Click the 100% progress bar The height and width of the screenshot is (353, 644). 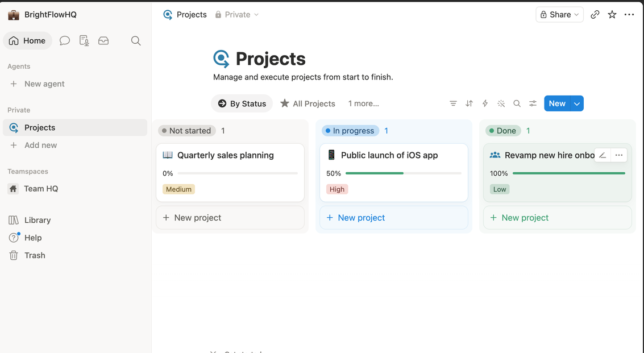pyautogui.click(x=569, y=173)
